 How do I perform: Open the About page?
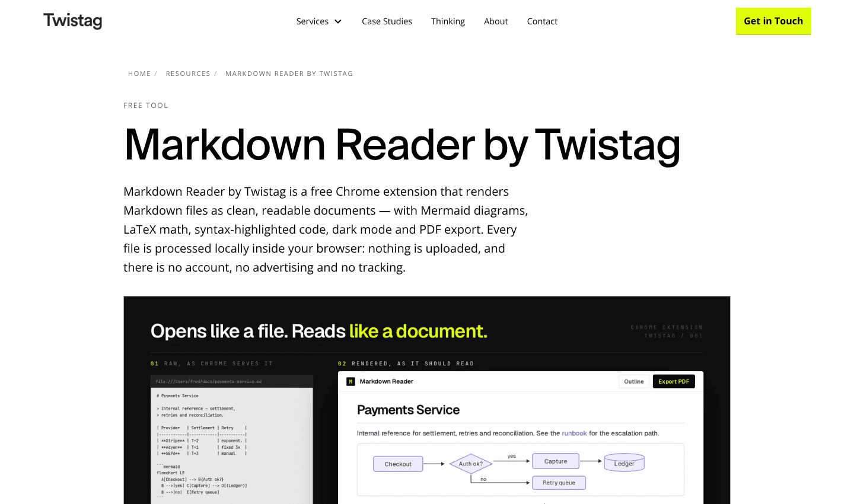[496, 21]
